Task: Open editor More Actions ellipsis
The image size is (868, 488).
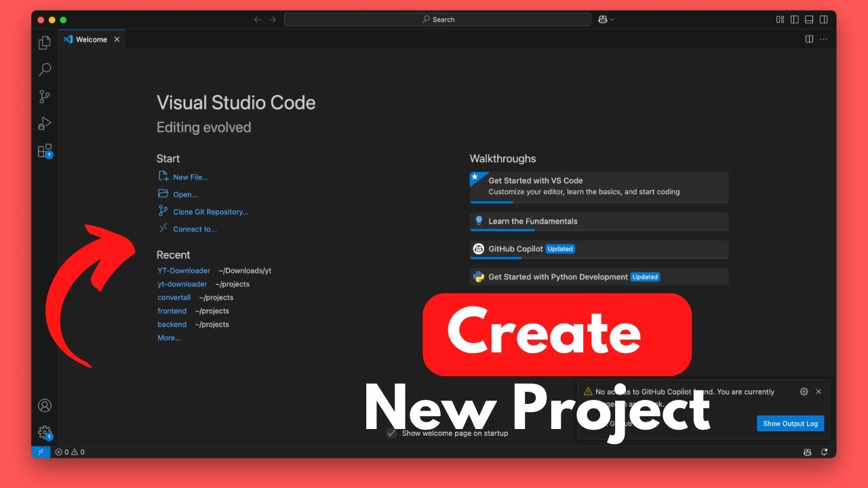Action: 824,39
